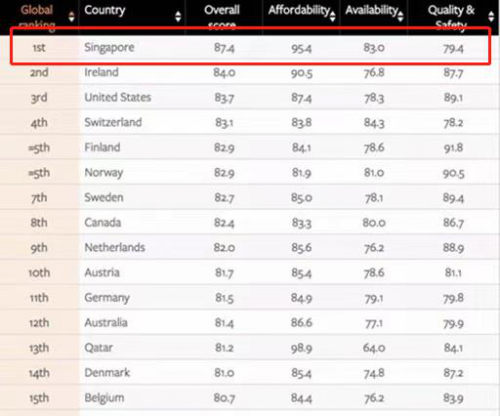Click the Overall score column header
Viewport: 500px width, 416px height.
pyautogui.click(x=222, y=17)
